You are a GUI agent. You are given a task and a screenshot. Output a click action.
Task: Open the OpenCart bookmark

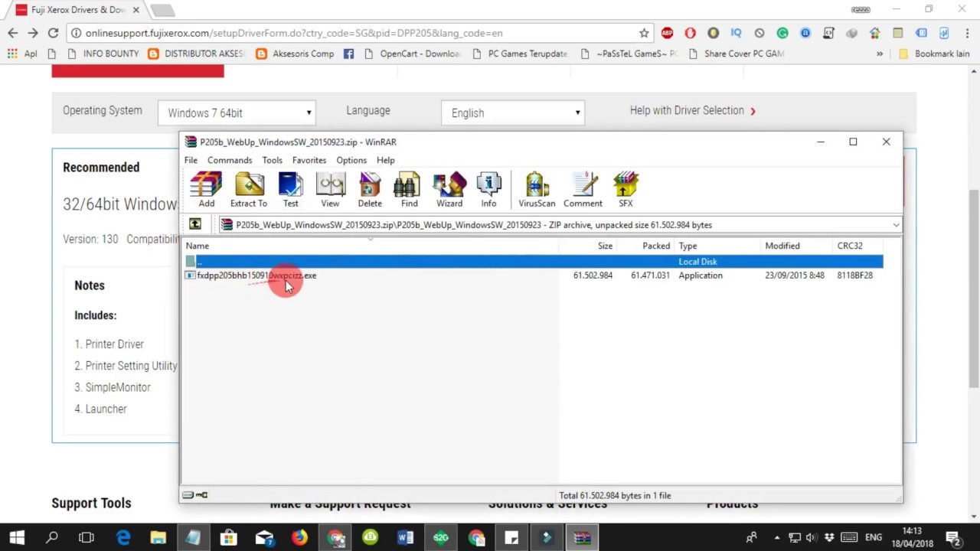[x=412, y=54]
